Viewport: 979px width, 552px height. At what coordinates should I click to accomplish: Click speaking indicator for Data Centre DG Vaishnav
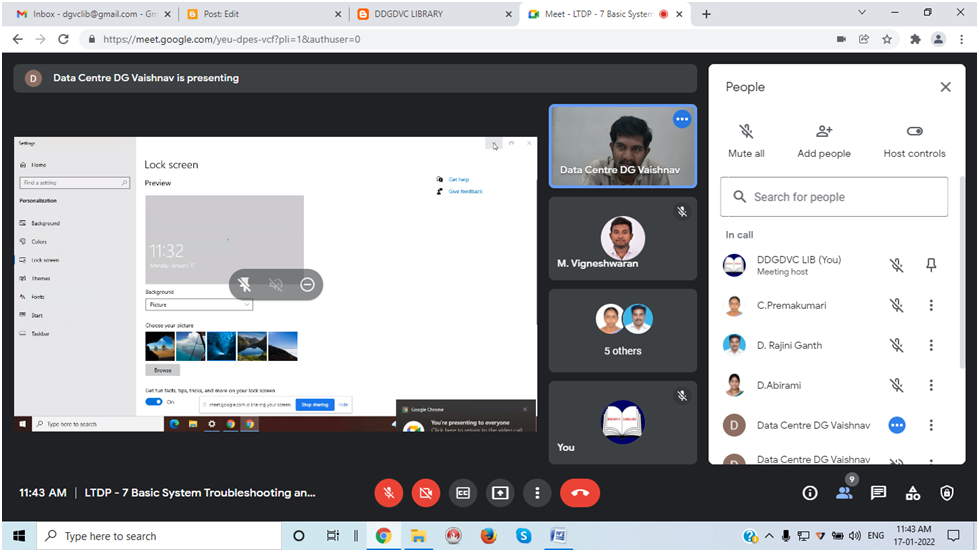coord(897,425)
